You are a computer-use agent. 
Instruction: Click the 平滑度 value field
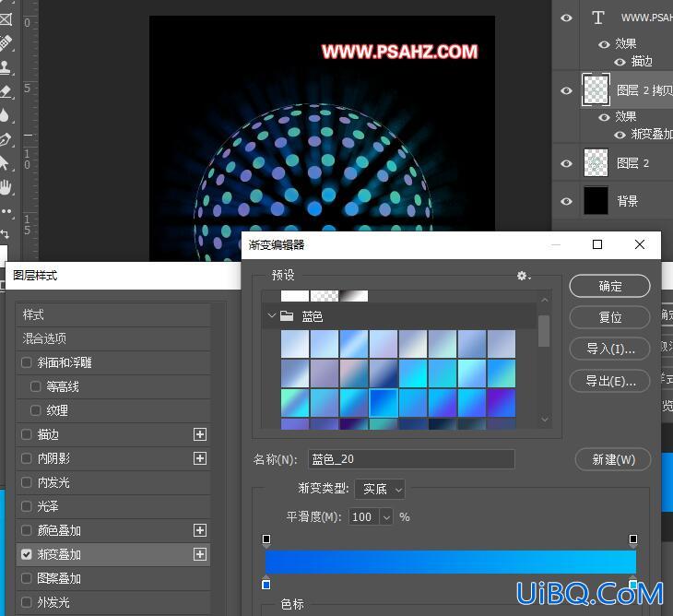pos(364,516)
